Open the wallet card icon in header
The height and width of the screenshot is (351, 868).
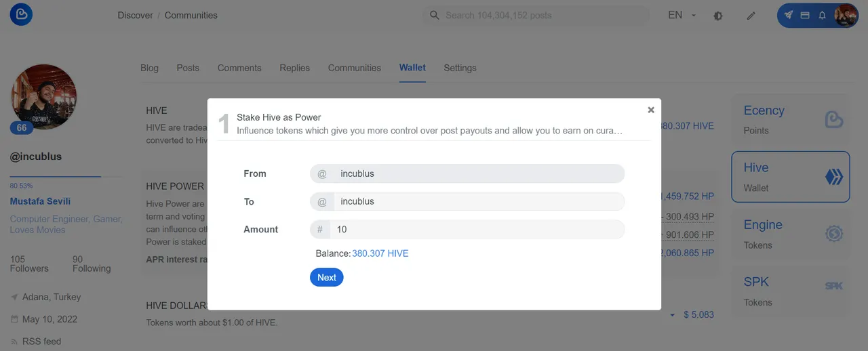pos(805,15)
